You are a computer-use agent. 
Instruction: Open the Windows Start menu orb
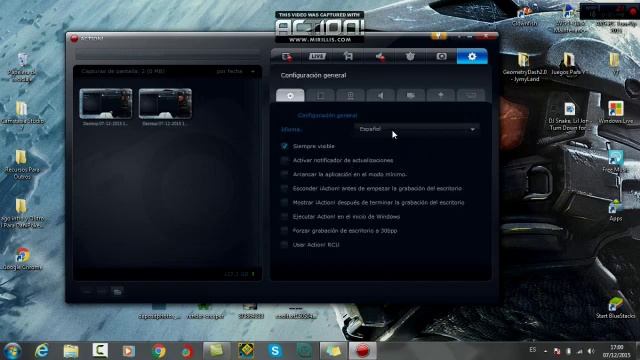coord(12,351)
